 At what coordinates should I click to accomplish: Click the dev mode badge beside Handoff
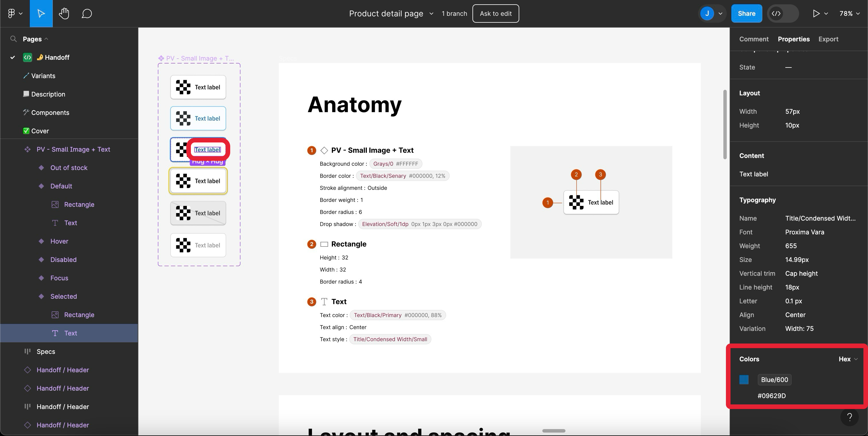(28, 57)
